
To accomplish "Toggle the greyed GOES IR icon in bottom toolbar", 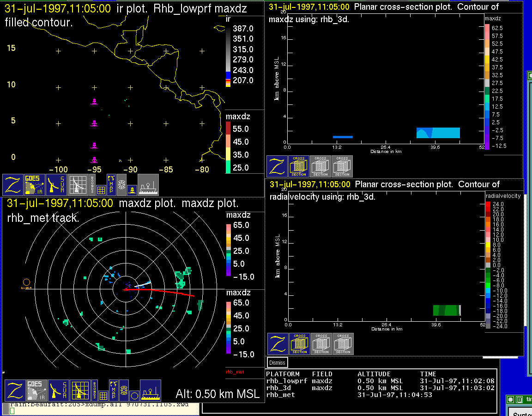I will [36, 391].
